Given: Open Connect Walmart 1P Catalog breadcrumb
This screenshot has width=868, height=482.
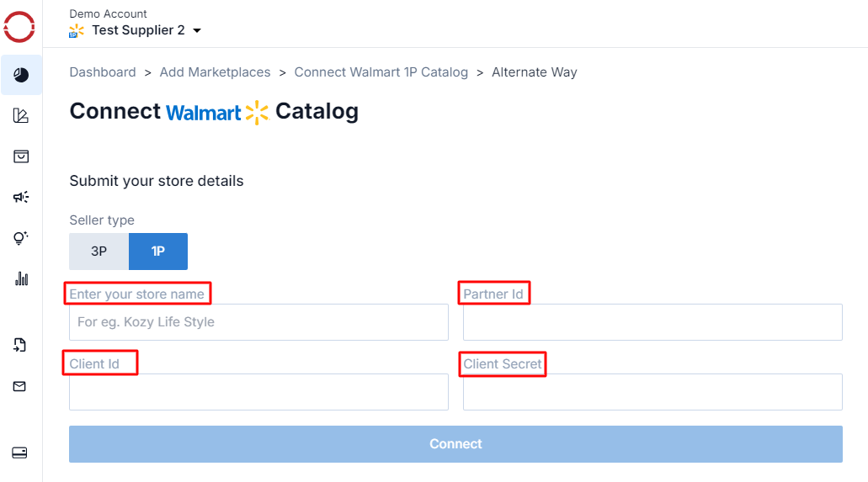Looking at the screenshot, I should click(381, 72).
